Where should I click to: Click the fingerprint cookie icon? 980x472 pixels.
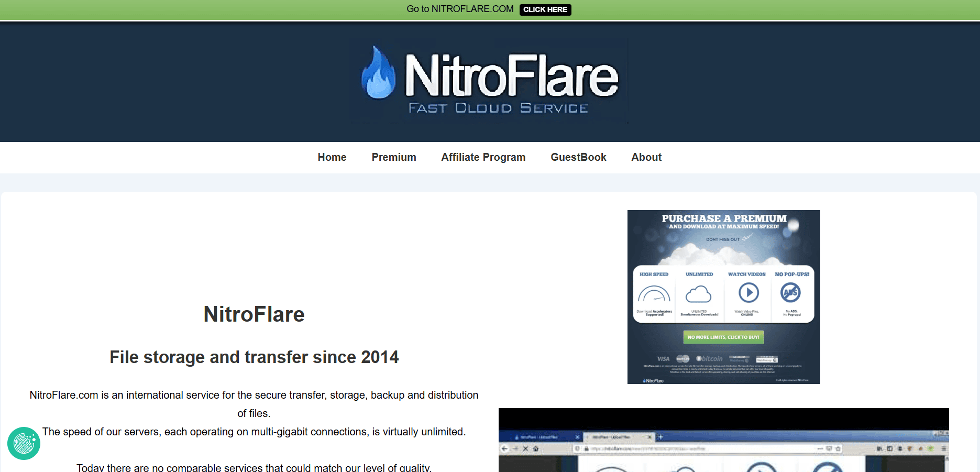pos(24,444)
